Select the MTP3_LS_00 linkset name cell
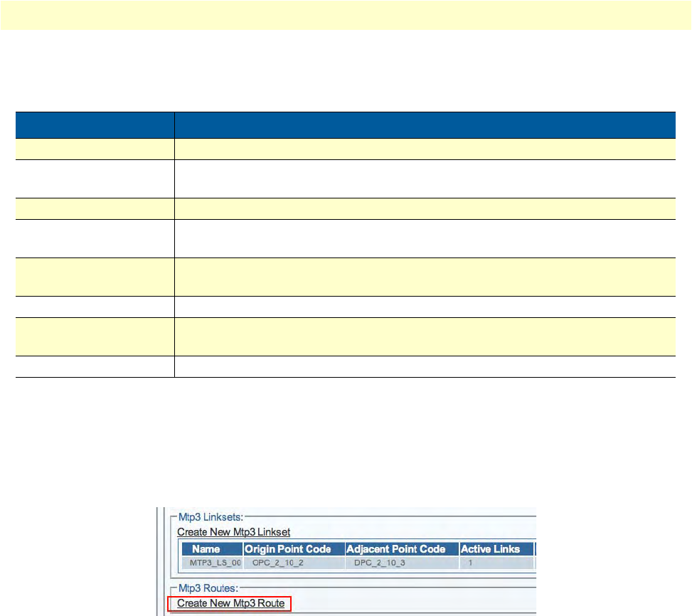This screenshot has width=692, height=616. 213,563
